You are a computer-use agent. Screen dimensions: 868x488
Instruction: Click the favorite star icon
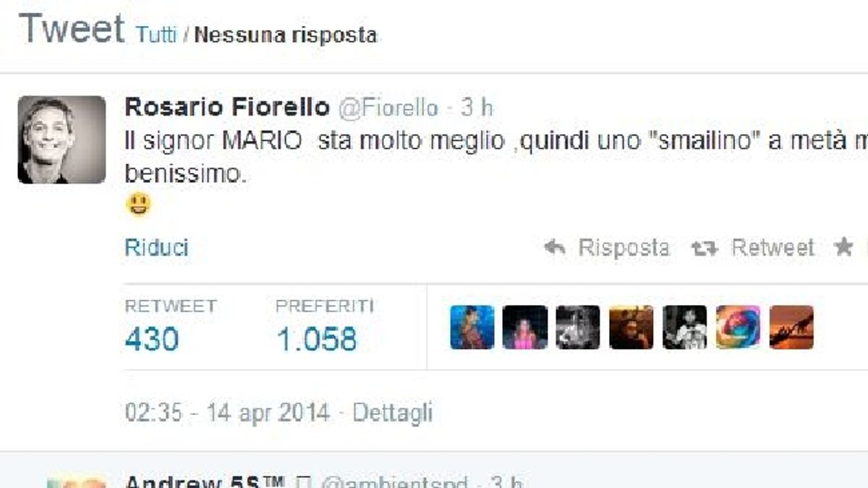click(x=843, y=247)
